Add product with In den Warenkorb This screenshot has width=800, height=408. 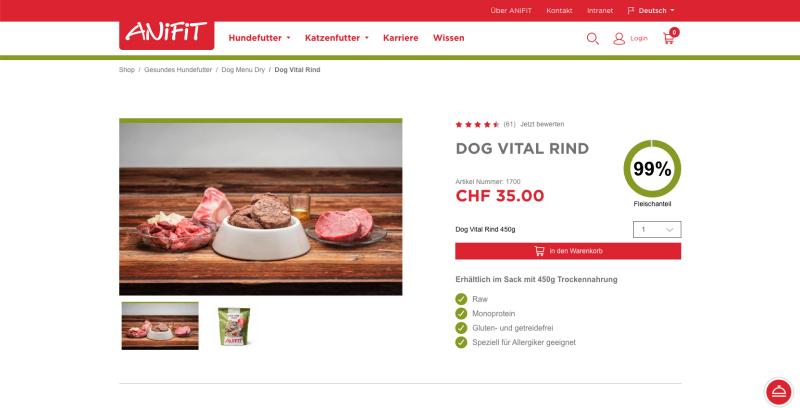(x=568, y=251)
